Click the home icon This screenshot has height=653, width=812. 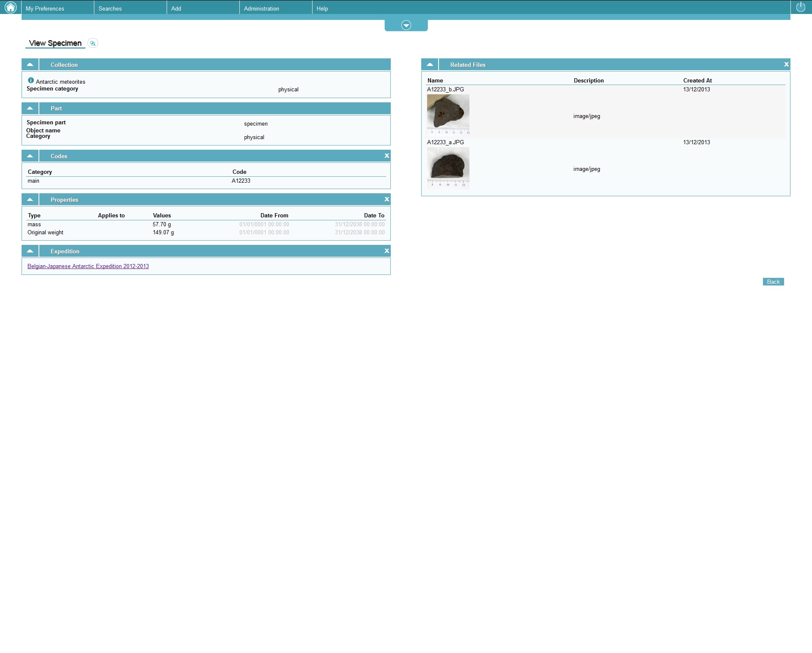[10, 7]
